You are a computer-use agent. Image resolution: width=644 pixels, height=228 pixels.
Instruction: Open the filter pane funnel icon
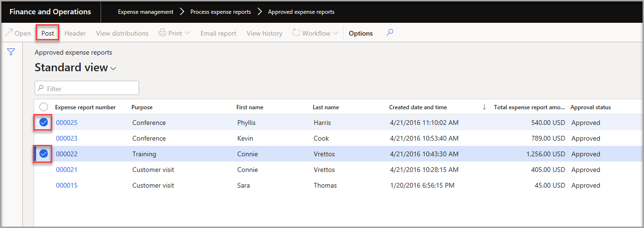point(11,52)
